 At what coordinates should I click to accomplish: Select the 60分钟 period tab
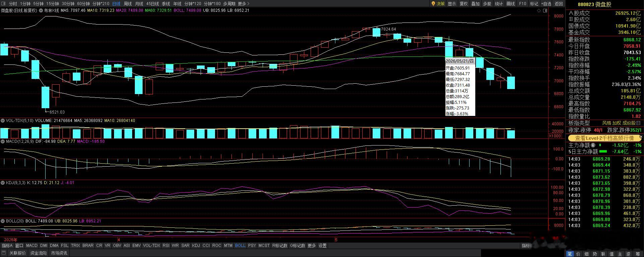pos(84,4)
